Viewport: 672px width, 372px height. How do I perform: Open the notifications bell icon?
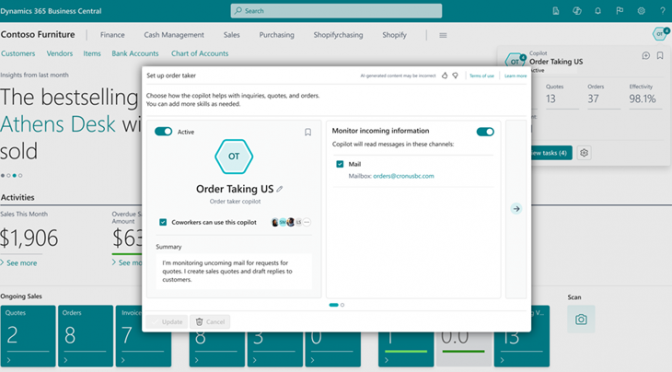[x=597, y=11]
